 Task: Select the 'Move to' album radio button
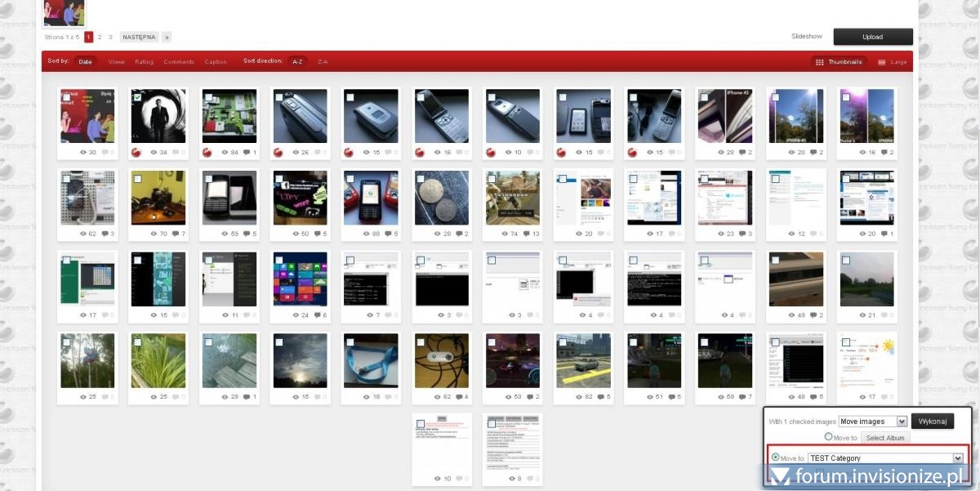coord(828,437)
